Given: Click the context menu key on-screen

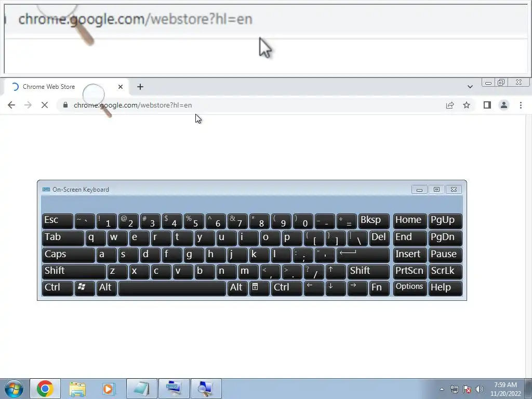Looking at the screenshot, I should tap(259, 288).
